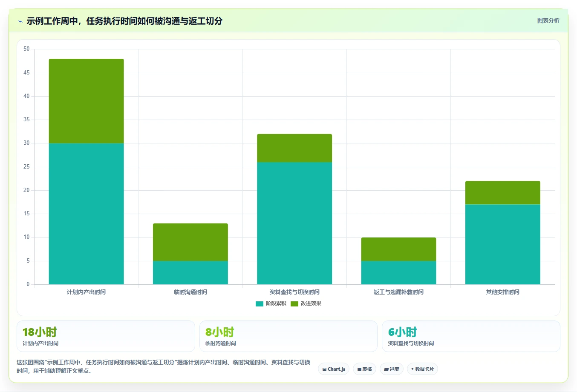Click the teal 阶段累积 bar for 计划内产出时间
This screenshot has height=392, width=577.
click(x=87, y=214)
